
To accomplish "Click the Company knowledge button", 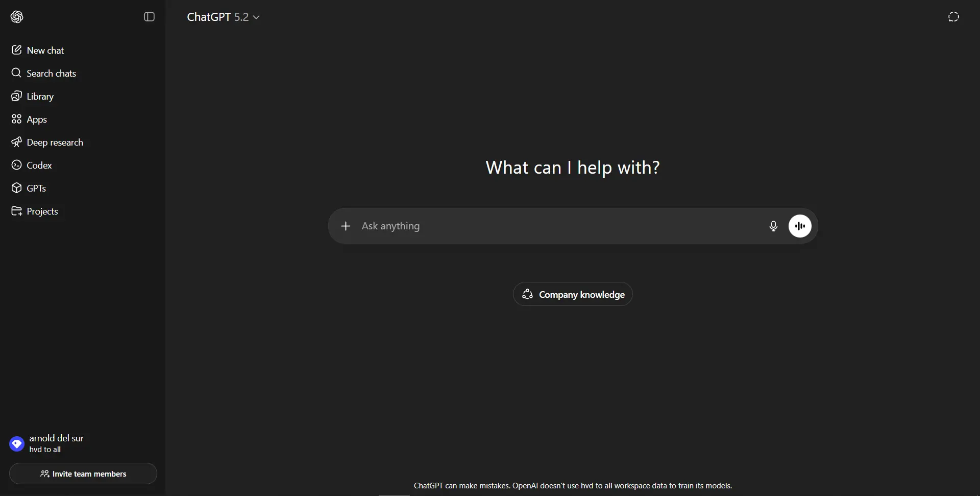I will 573,294.
